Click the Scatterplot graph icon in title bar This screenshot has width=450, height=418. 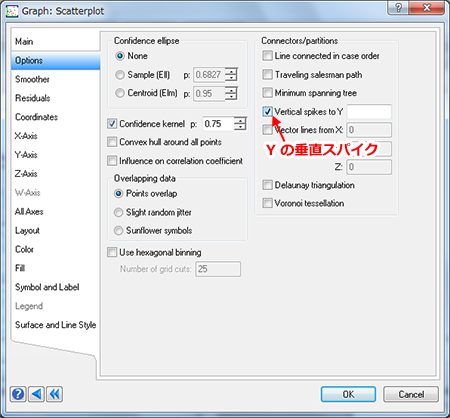click(12, 11)
